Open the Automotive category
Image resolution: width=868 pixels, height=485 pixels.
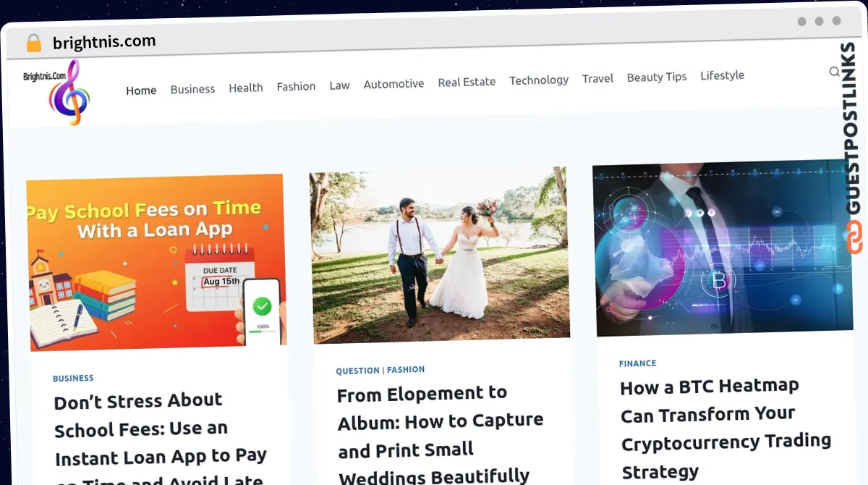coord(393,84)
